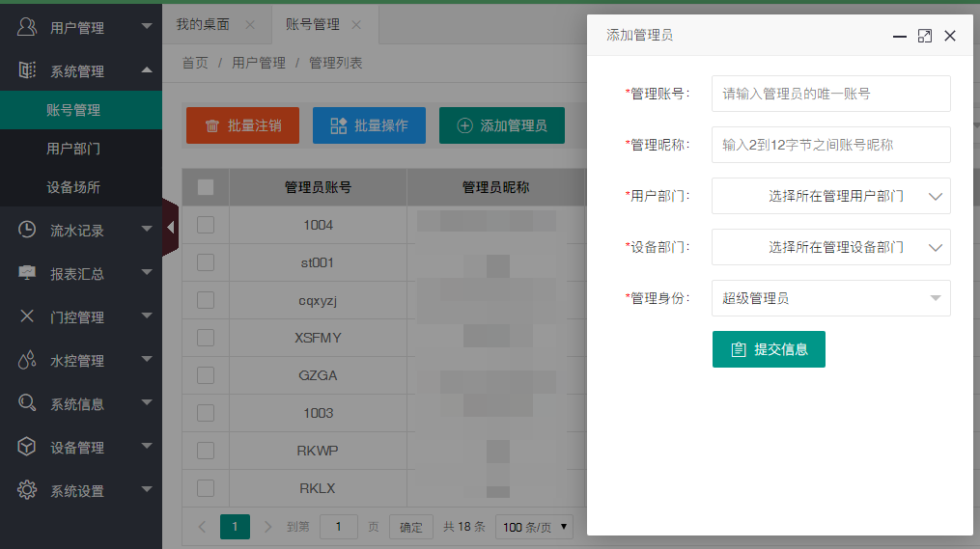Click the 批量注销 button
The image size is (980, 549).
pos(242,125)
